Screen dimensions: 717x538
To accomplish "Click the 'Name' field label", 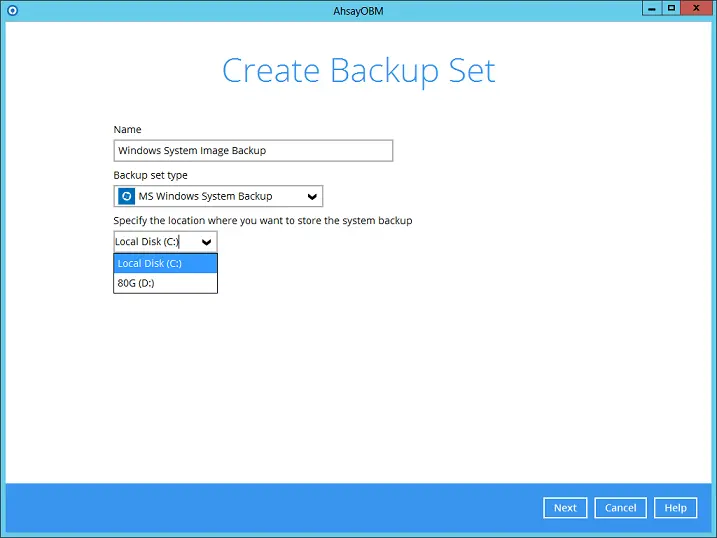I will click(x=127, y=129).
